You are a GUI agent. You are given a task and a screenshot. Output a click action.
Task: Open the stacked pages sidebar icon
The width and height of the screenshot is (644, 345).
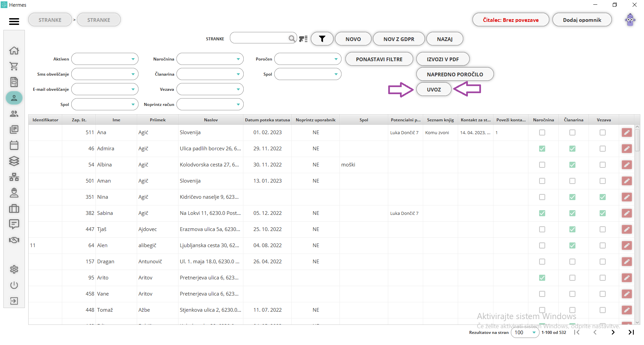14,129
